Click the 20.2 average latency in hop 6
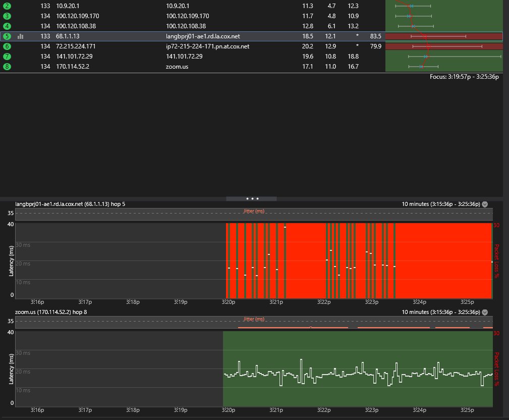Screen dimensions: 509x420 [308, 46]
